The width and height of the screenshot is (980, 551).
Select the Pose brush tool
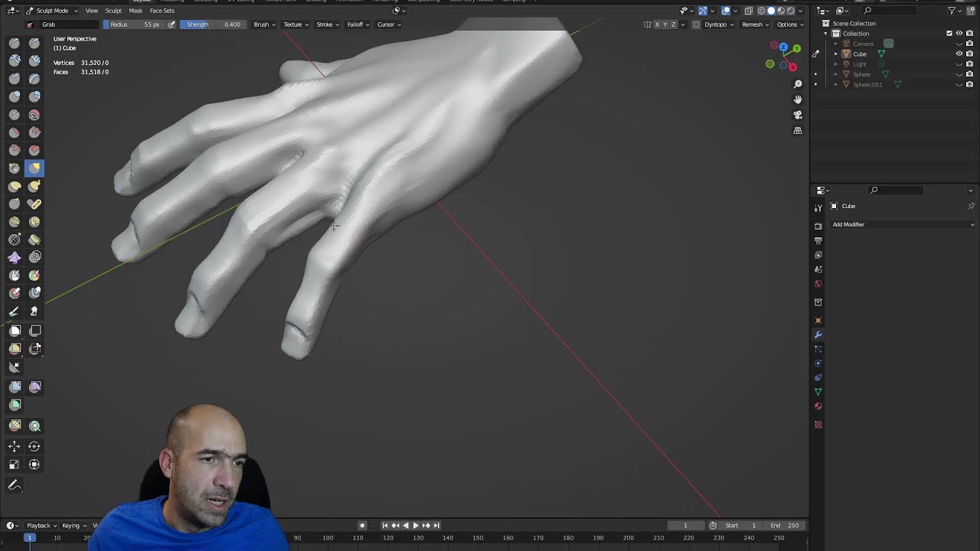(34, 204)
